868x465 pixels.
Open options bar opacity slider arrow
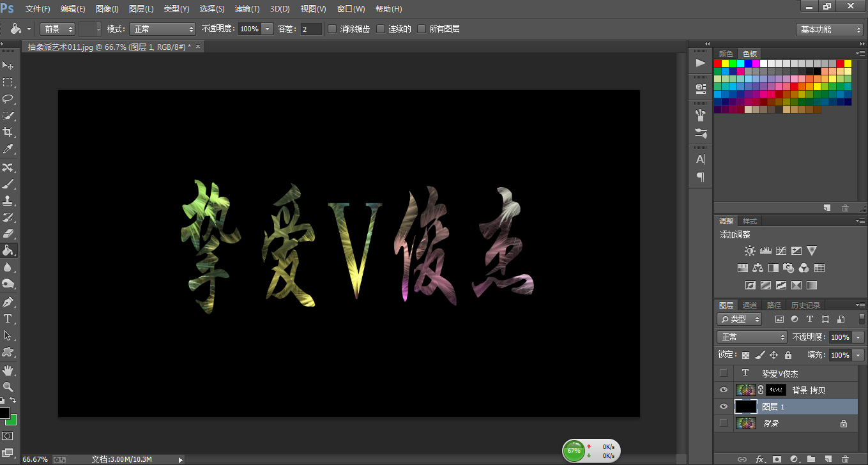point(267,29)
